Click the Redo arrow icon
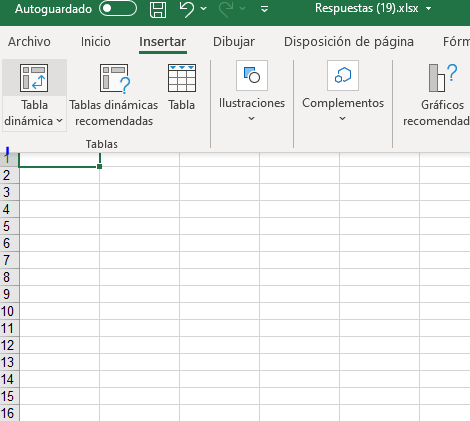This screenshot has height=421, width=470. point(226,9)
